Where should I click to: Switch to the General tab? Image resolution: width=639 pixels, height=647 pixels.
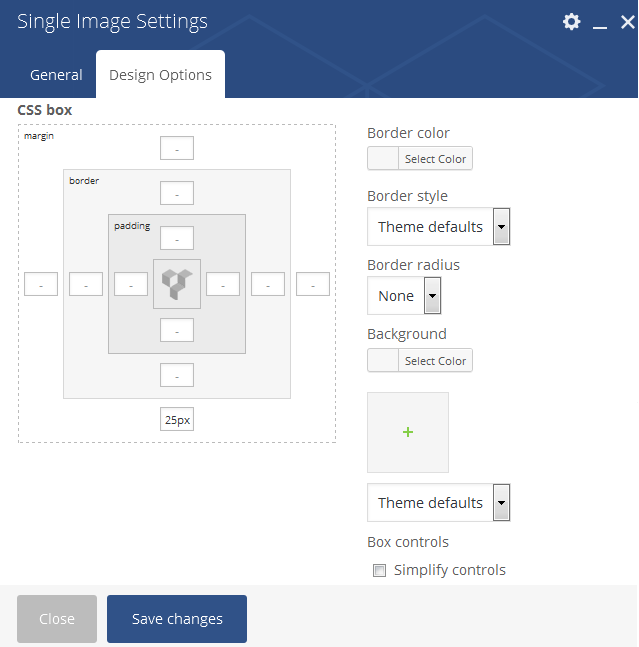pos(56,75)
